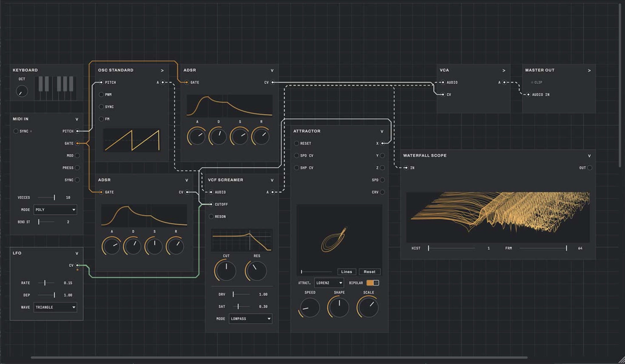Click the MIDI In GATE output port
The height and width of the screenshot is (364, 625).
click(77, 143)
